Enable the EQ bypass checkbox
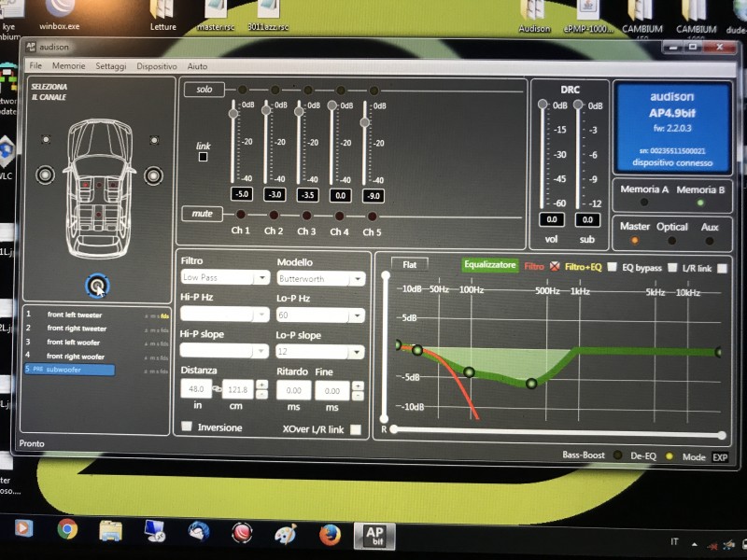 coord(672,268)
